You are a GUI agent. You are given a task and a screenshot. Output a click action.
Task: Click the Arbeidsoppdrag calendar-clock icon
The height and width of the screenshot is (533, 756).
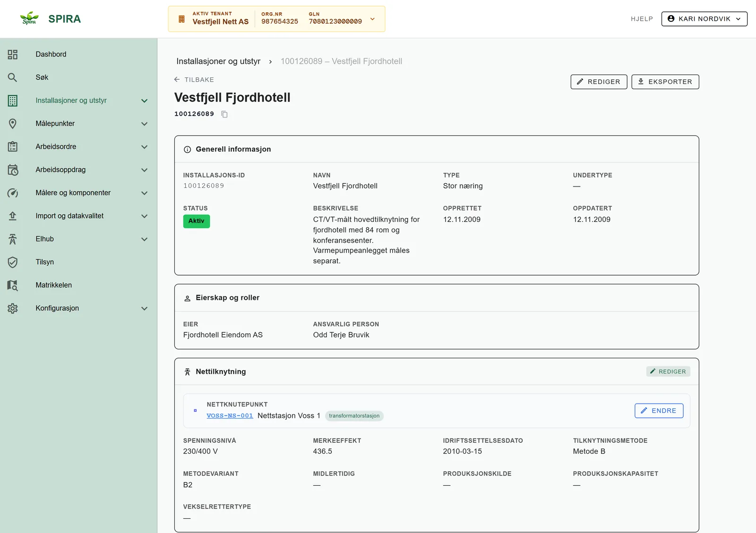pyautogui.click(x=13, y=170)
